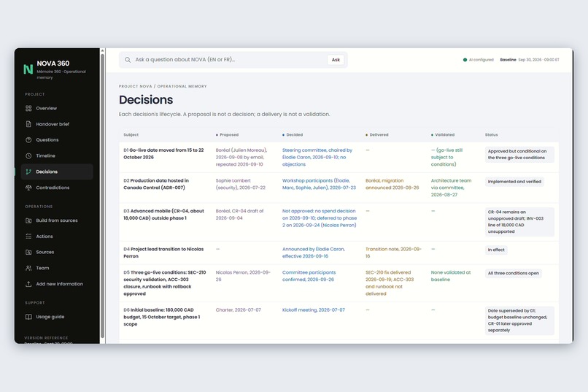Click the Decided column header
Image resolution: width=588 pixels, height=392 pixels.
pos(293,134)
